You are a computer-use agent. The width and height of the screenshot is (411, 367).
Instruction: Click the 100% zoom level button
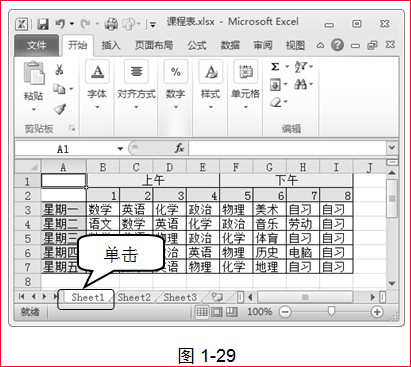[x=259, y=312]
